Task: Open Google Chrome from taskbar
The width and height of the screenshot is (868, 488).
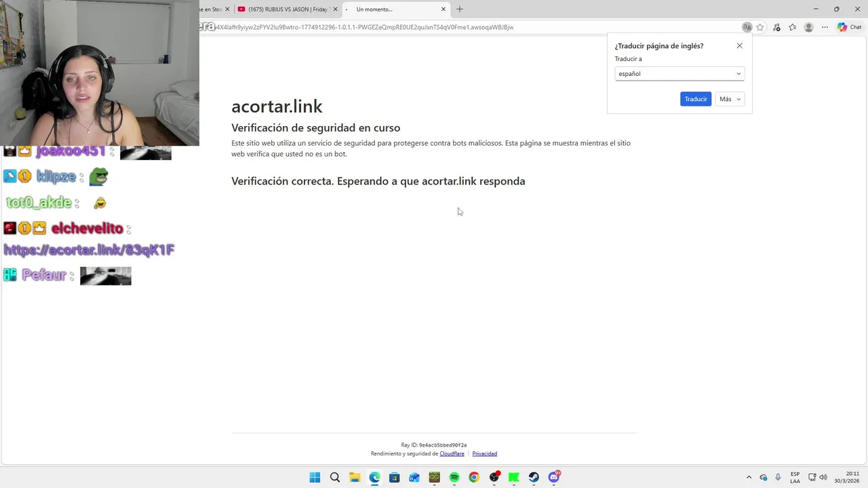Action: pyautogui.click(x=474, y=477)
